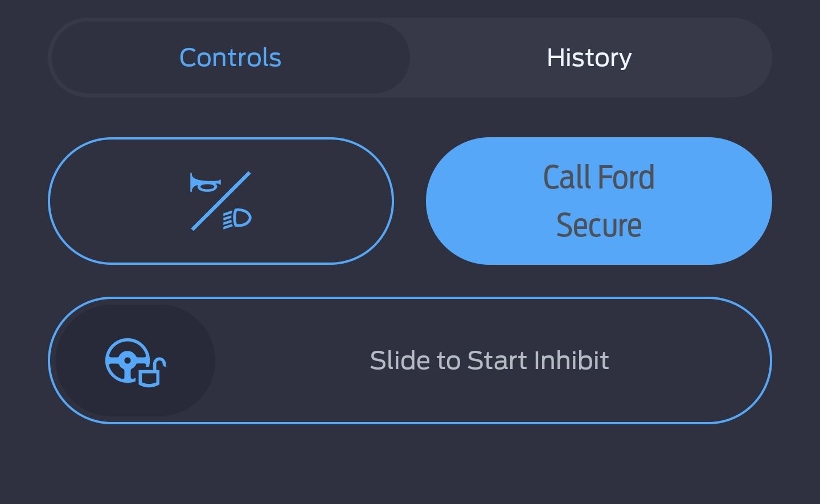Click the Start Inhibit slider handle
The image size is (820, 504).
point(136,360)
